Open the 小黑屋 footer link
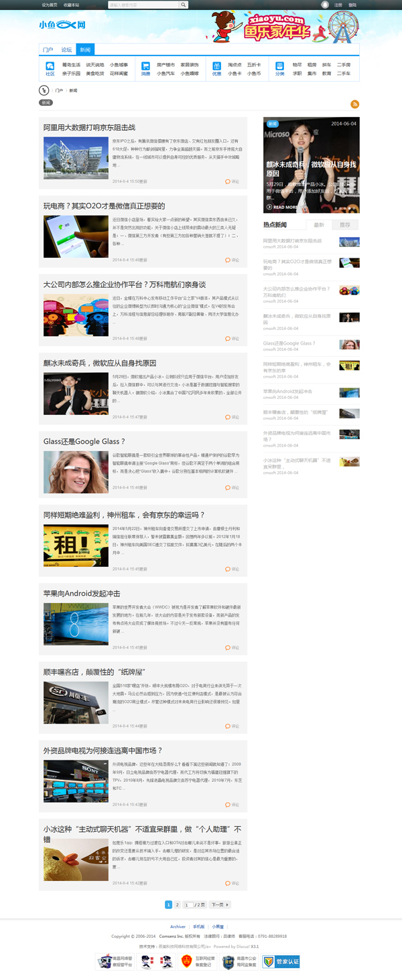 pos(218,927)
